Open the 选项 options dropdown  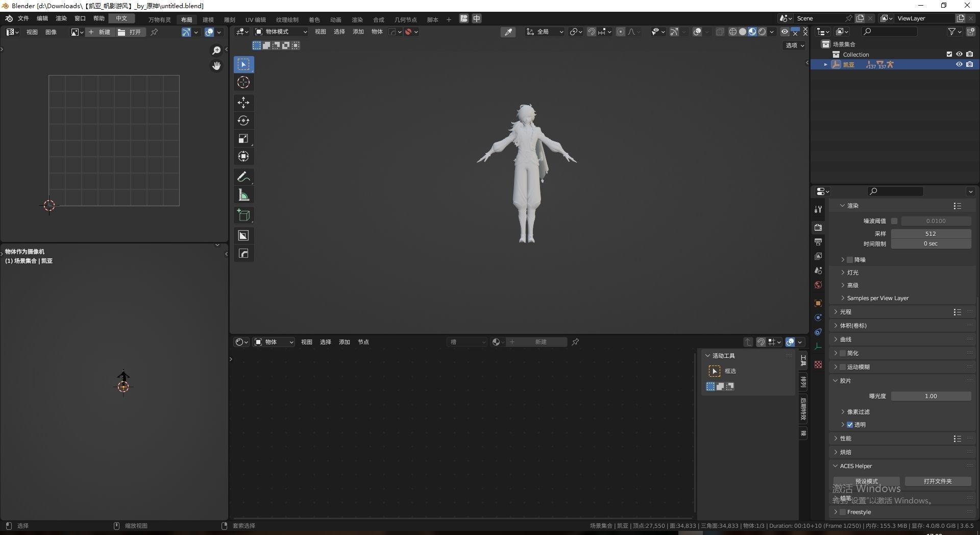[795, 45]
